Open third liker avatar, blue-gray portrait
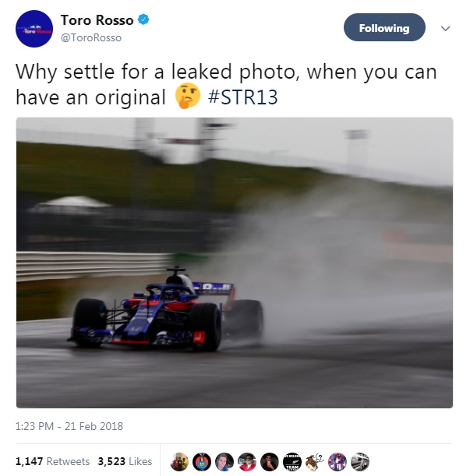The height and width of the screenshot is (476, 470). tap(224, 462)
